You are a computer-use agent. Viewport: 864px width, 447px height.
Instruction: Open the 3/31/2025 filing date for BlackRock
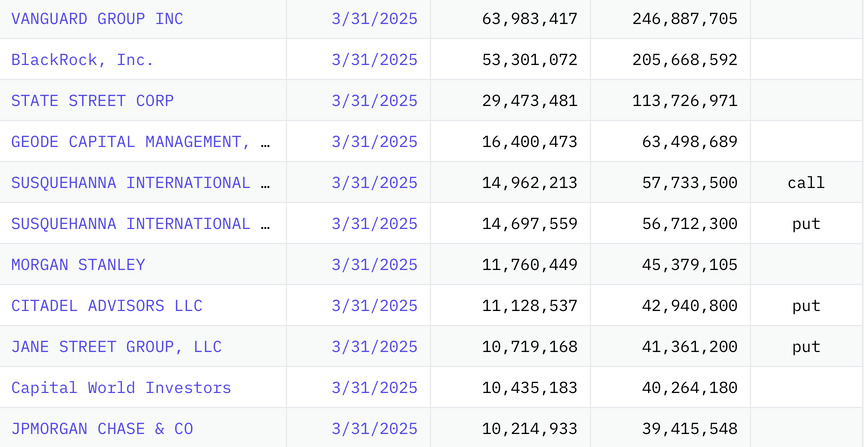click(x=374, y=60)
